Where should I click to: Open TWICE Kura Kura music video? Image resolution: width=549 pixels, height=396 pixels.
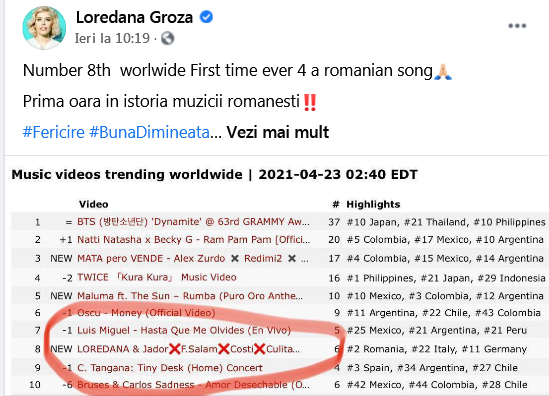157,277
